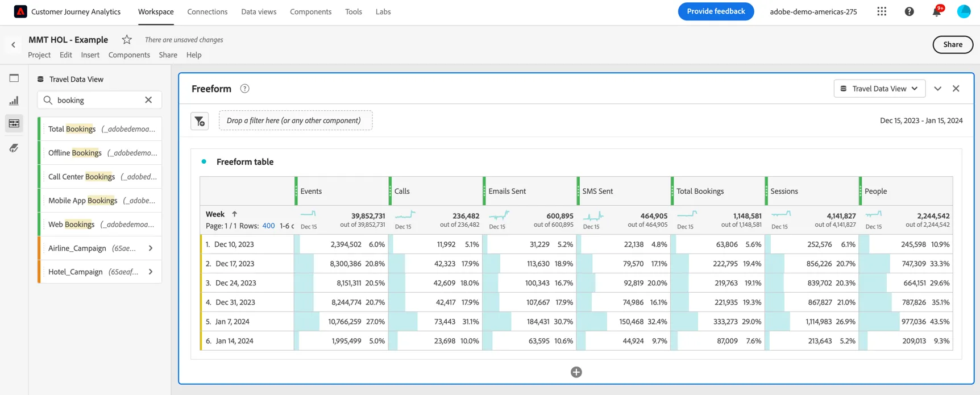Open the Insert menu
This screenshot has height=395, width=980.
(90, 55)
